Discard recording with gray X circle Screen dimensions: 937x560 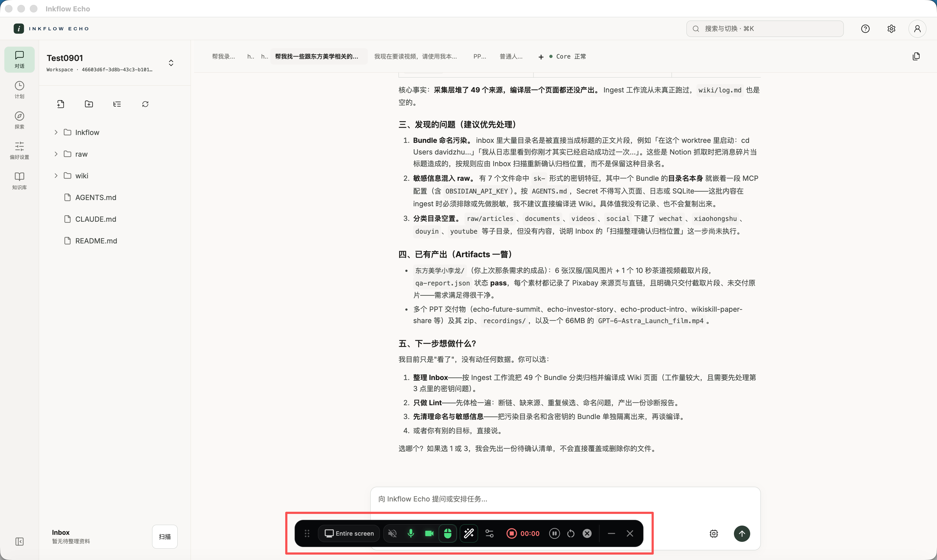click(x=587, y=534)
